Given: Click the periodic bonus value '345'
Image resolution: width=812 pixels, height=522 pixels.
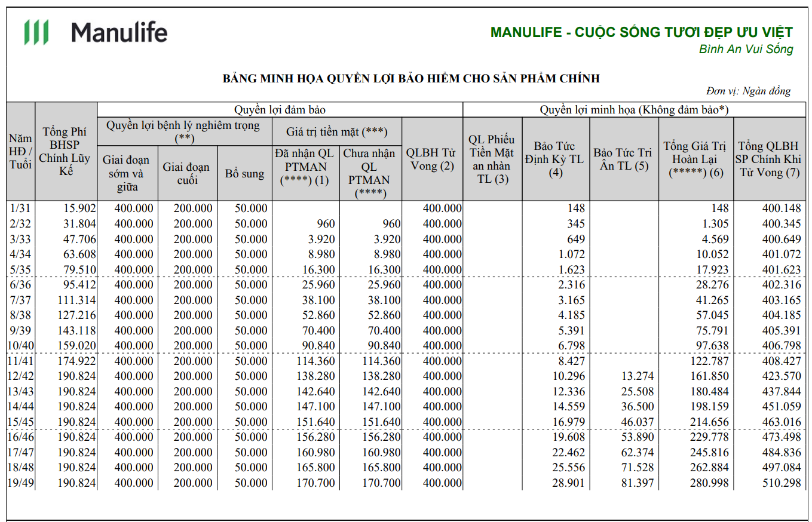Looking at the screenshot, I should pos(576,224).
